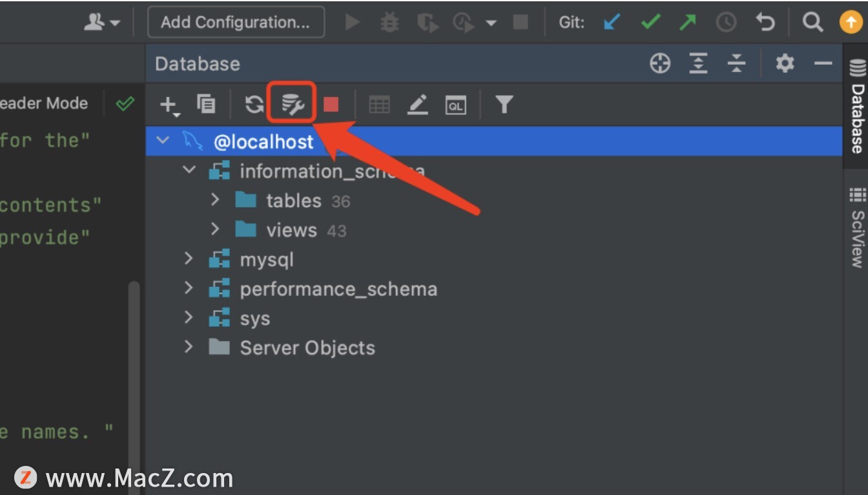Click the Reader Mode label in editor
The width and height of the screenshot is (868, 495).
click(x=44, y=103)
